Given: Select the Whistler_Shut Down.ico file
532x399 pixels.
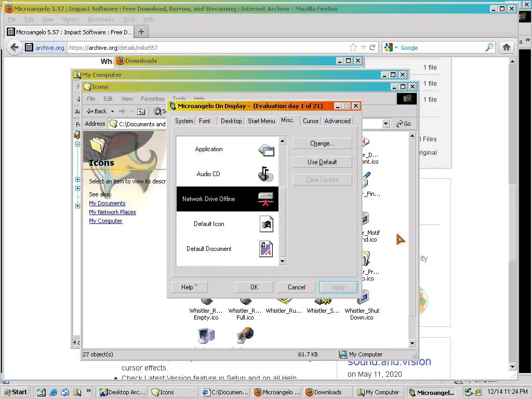Looking at the screenshot, I should 362,305.
